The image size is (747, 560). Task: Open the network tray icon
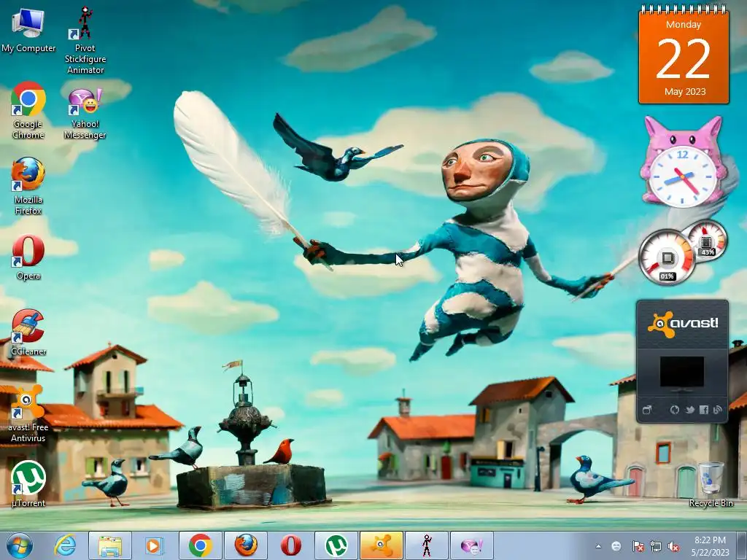656,546
